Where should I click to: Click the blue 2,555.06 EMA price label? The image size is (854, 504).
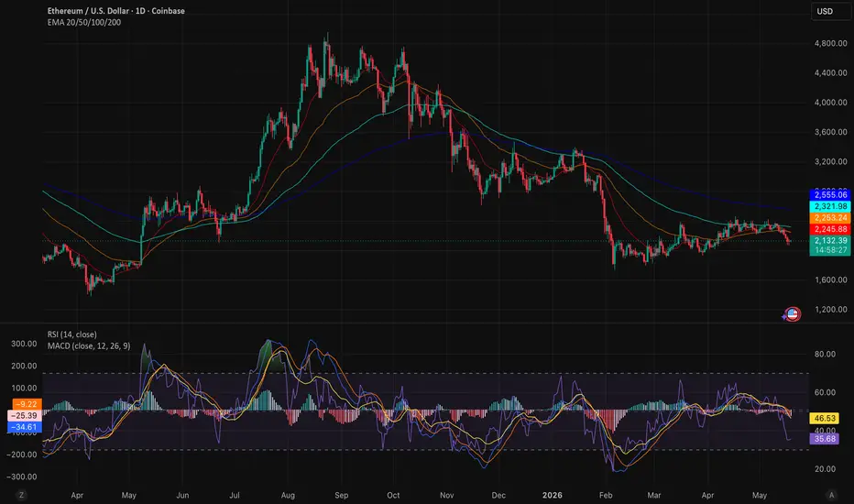tap(830, 194)
